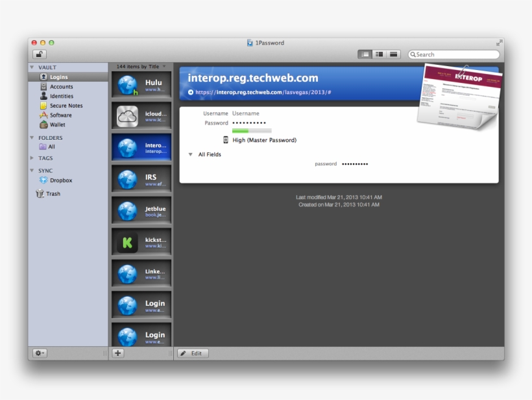Select the IRS login item
The height and width of the screenshot is (400, 532).
pyautogui.click(x=141, y=179)
